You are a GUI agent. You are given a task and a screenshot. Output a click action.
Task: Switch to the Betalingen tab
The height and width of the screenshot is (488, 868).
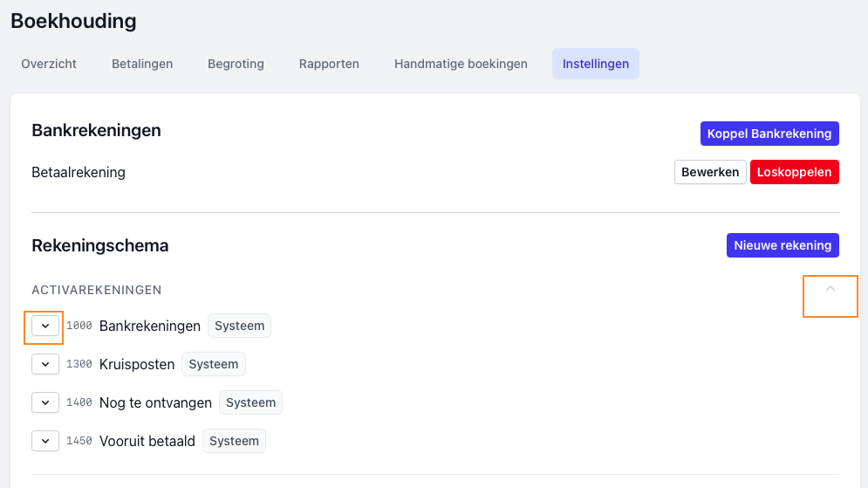click(x=142, y=64)
